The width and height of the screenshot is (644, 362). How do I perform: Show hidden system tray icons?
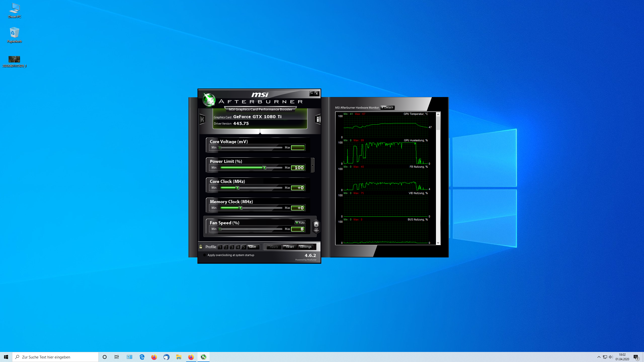(x=599, y=357)
